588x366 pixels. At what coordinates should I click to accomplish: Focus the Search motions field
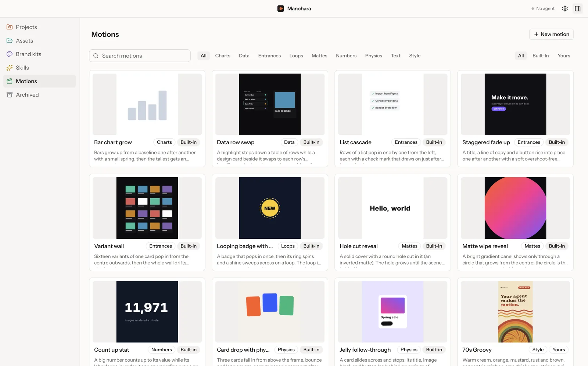[140, 56]
